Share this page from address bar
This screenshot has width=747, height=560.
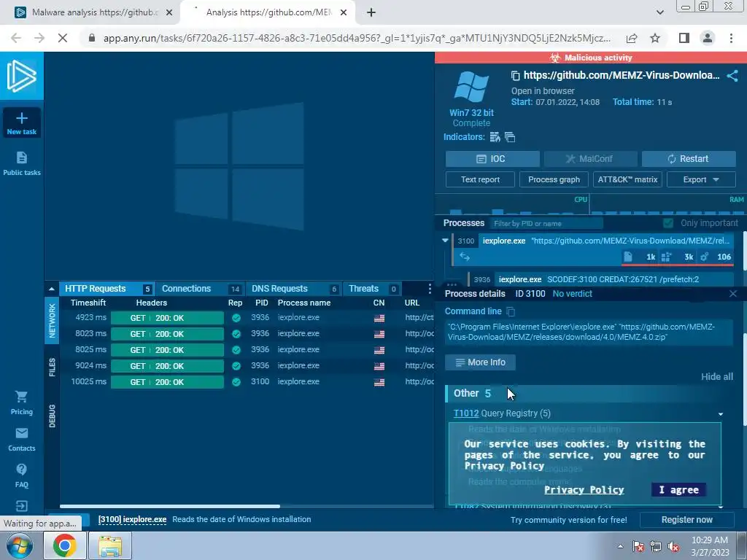click(x=632, y=38)
